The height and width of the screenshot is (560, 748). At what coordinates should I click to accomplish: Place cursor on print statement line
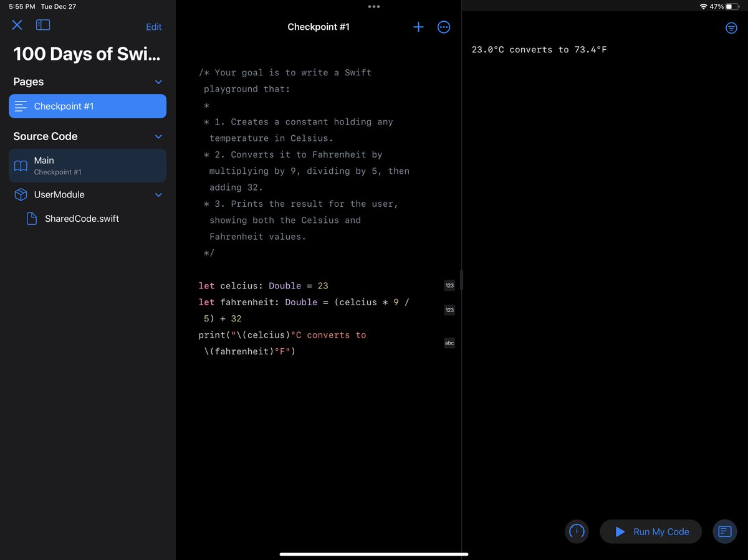point(282,343)
